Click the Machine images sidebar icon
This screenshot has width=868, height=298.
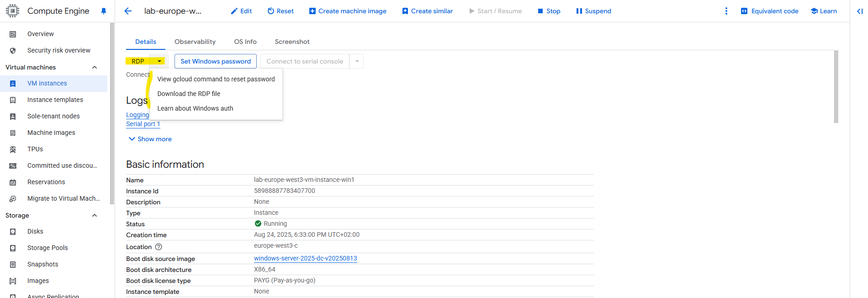click(x=13, y=133)
